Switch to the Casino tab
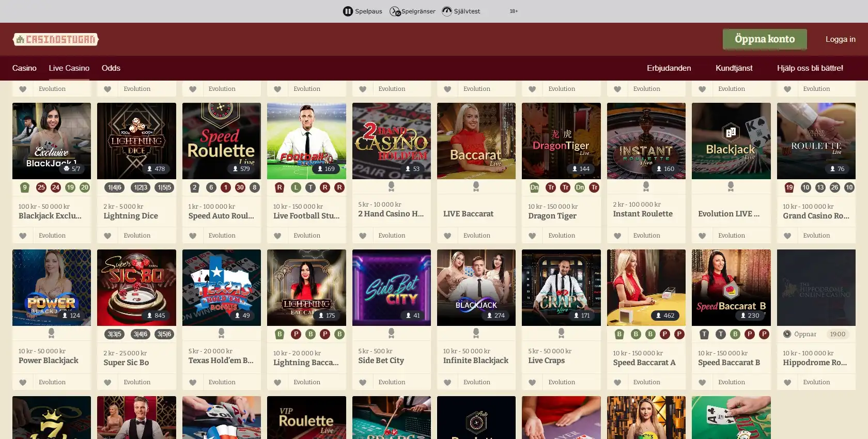 24,68
